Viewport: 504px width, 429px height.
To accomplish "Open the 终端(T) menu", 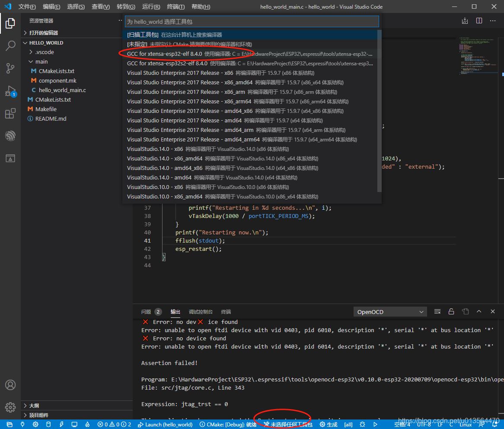I will tap(175, 7).
